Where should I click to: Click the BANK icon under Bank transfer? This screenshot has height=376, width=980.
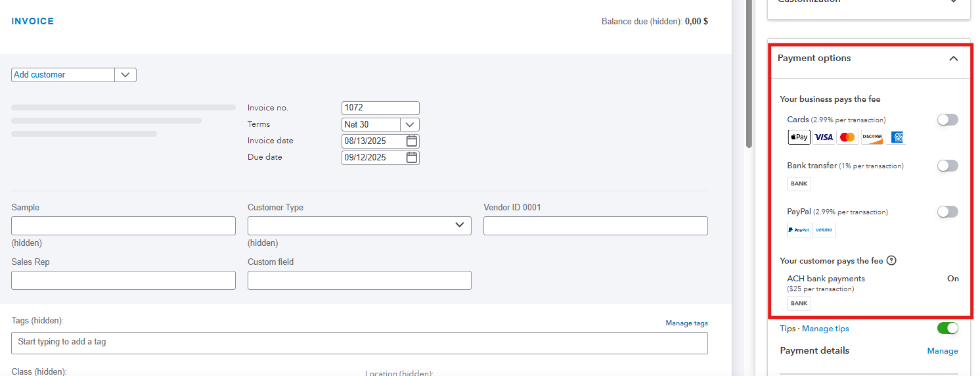(799, 183)
